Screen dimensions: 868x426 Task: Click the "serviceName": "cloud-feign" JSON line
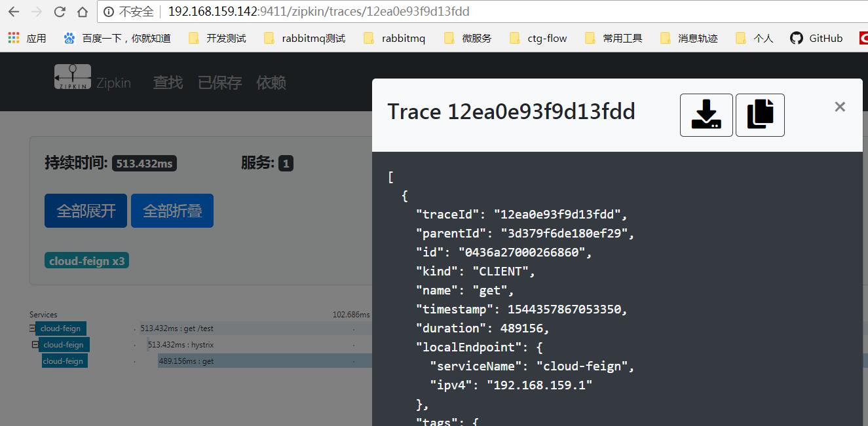click(x=533, y=366)
